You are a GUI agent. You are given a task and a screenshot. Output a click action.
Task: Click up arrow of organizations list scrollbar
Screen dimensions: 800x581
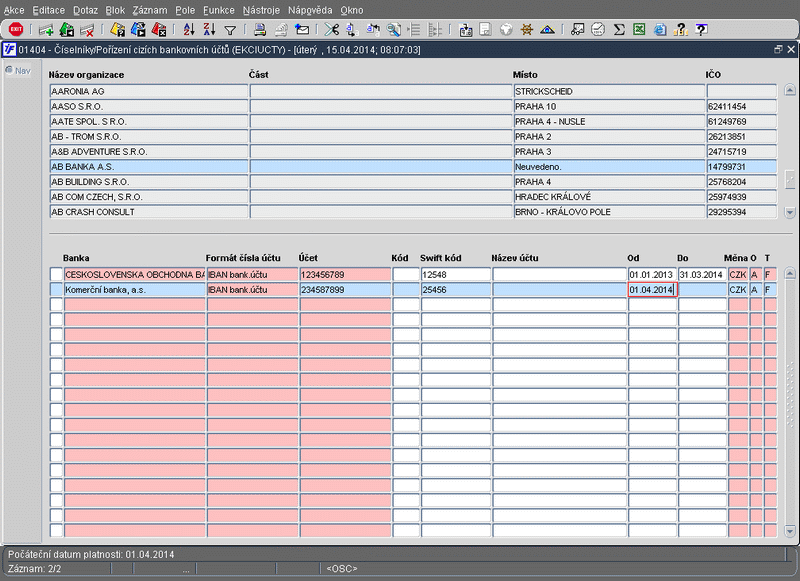(790, 90)
